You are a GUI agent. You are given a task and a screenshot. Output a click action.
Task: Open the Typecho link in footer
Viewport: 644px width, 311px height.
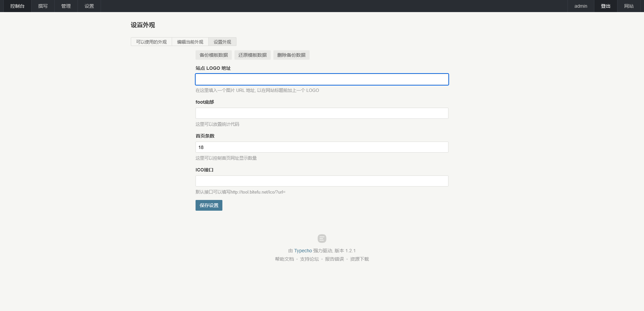(303, 251)
